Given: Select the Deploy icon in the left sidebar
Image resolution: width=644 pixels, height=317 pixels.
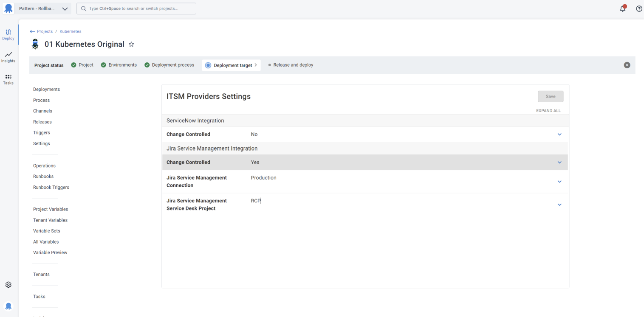Looking at the screenshot, I should 8,34.
